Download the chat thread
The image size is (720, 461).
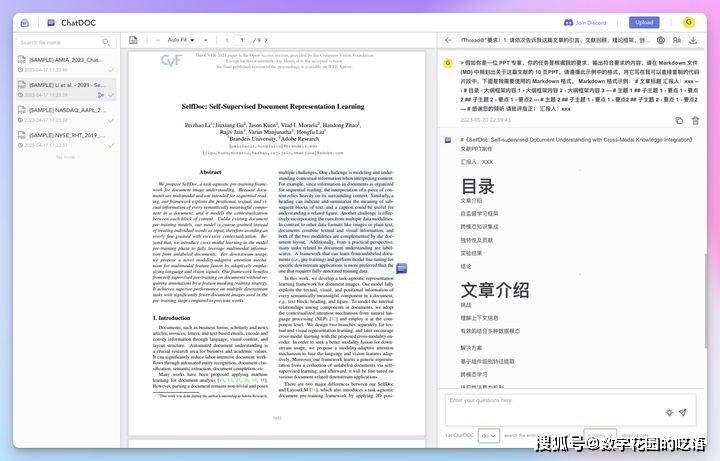(x=693, y=40)
